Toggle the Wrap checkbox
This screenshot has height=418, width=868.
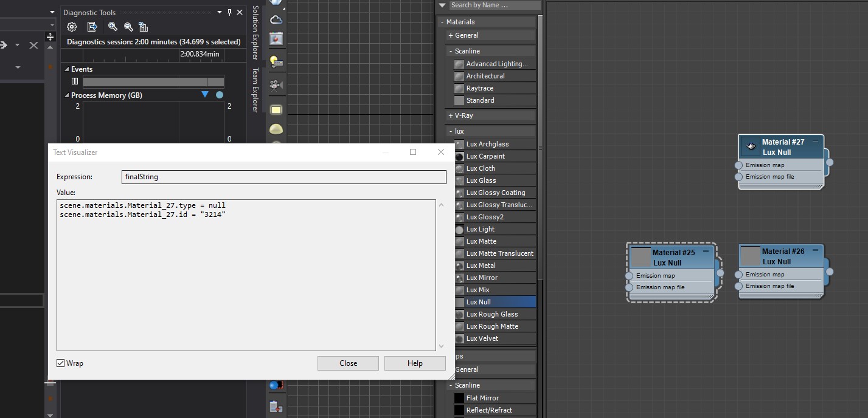[x=61, y=363]
